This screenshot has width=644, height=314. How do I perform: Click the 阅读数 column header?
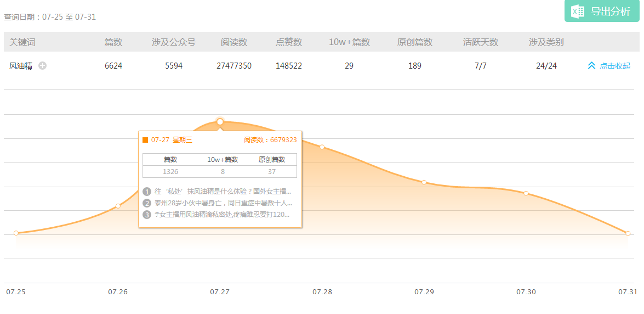(x=234, y=42)
